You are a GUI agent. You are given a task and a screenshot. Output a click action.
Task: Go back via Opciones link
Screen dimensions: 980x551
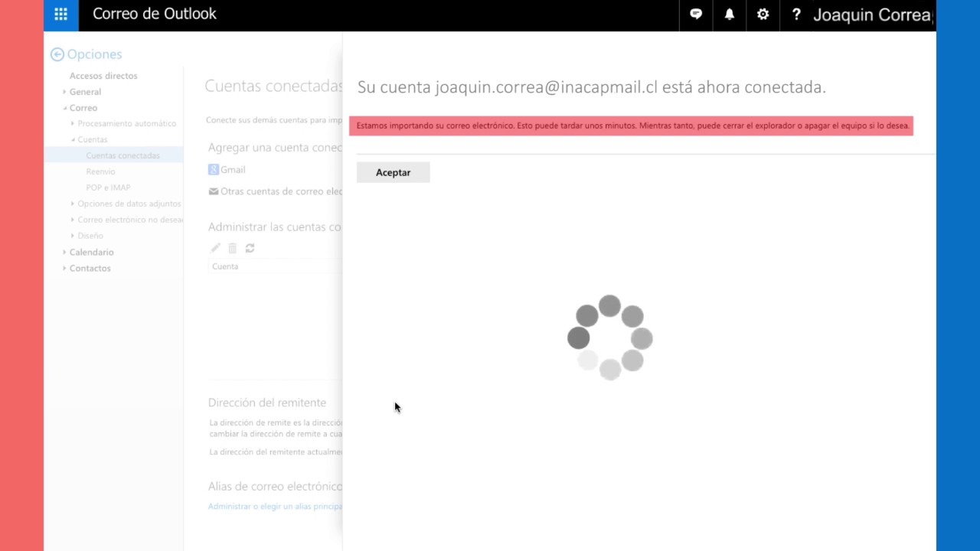click(94, 54)
